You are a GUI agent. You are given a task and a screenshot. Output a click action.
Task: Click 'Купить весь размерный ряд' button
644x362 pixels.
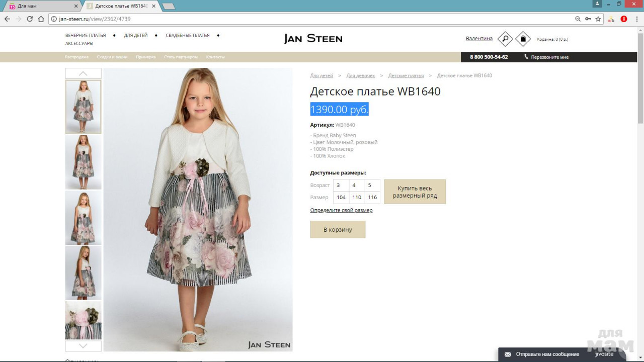click(x=415, y=192)
